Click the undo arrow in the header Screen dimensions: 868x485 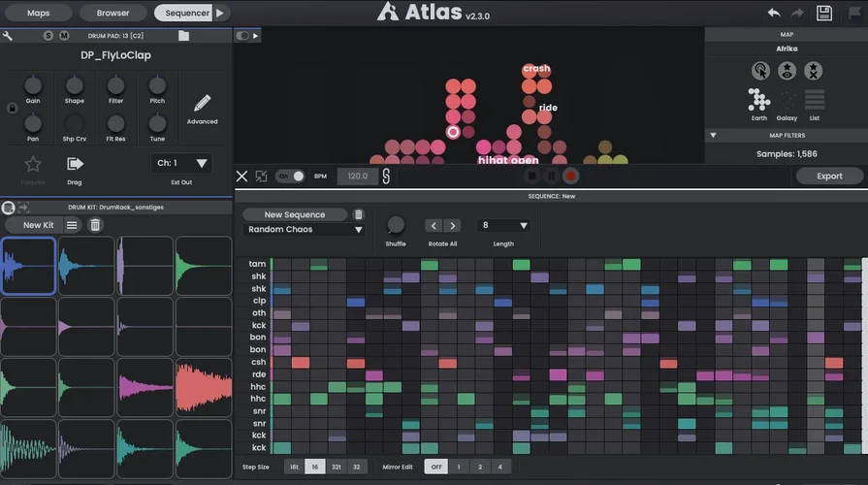point(773,13)
